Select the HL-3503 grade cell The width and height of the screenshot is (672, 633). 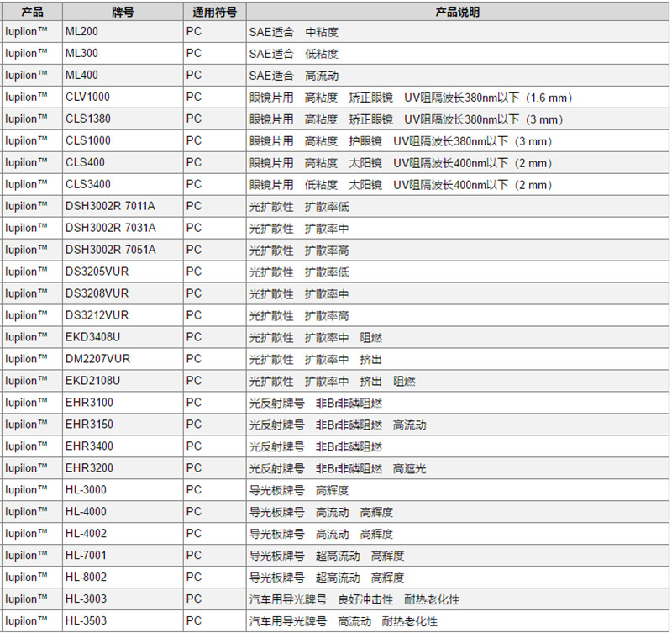[86, 621]
